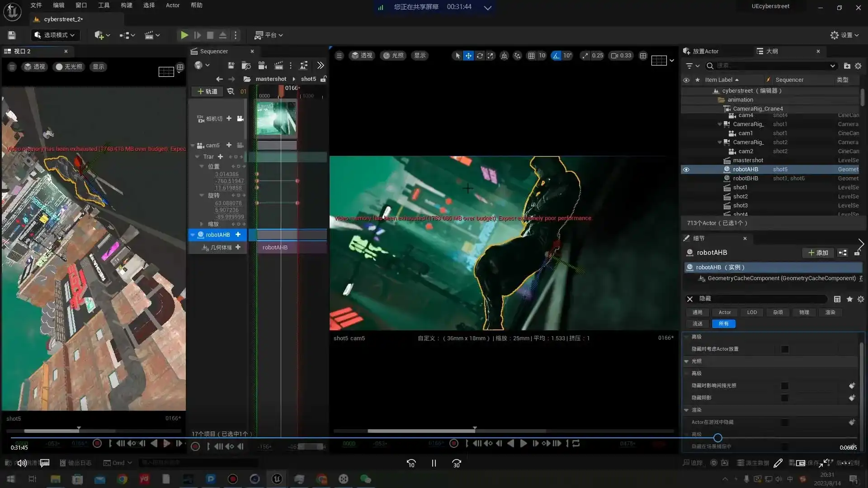868x488 pixels.
Task: Click the save icon in main toolbar
Action: pos(12,35)
